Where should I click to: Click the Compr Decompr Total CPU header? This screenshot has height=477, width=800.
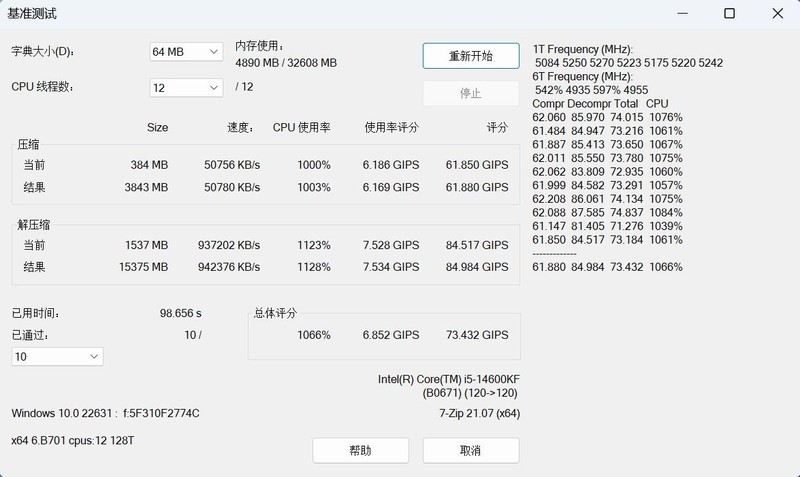click(x=600, y=104)
